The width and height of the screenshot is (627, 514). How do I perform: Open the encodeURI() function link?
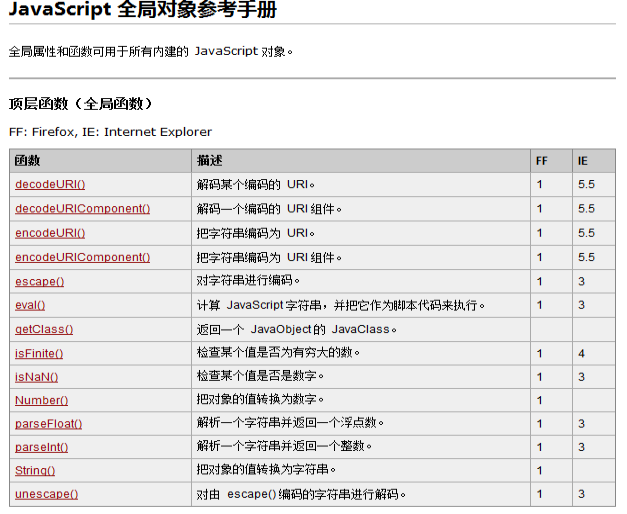click(50, 233)
